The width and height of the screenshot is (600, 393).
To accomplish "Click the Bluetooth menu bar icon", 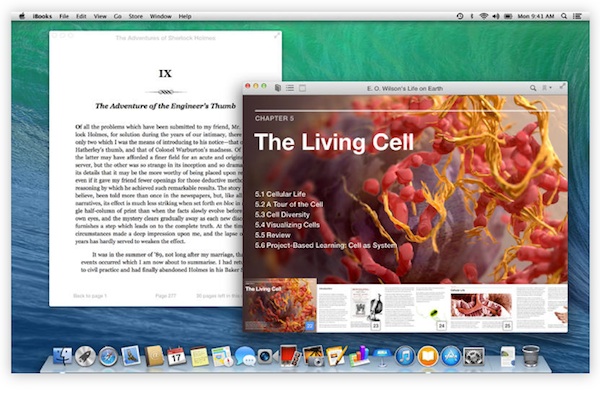I will point(472,16).
